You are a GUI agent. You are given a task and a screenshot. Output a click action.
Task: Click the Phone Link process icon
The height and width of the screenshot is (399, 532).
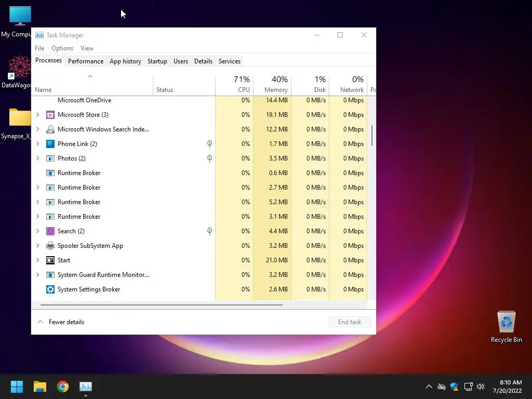pos(50,144)
